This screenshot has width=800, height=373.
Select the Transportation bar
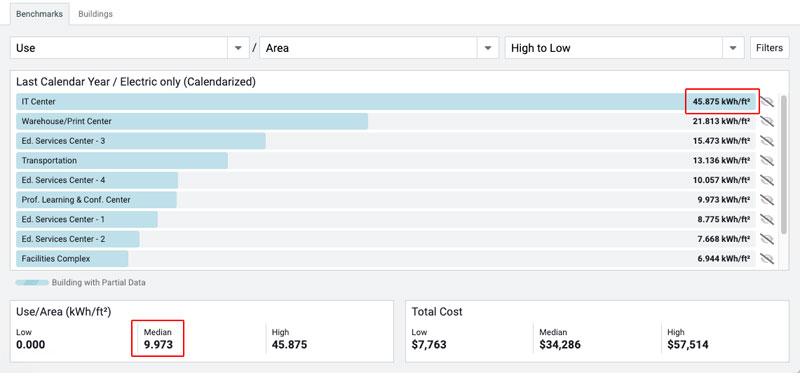122,161
